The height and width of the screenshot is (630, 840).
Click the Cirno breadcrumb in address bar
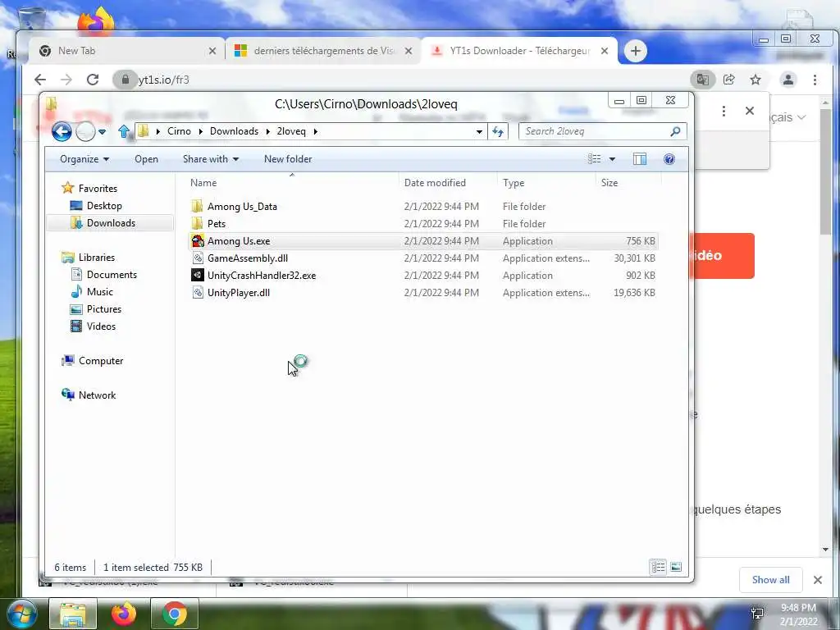click(179, 131)
